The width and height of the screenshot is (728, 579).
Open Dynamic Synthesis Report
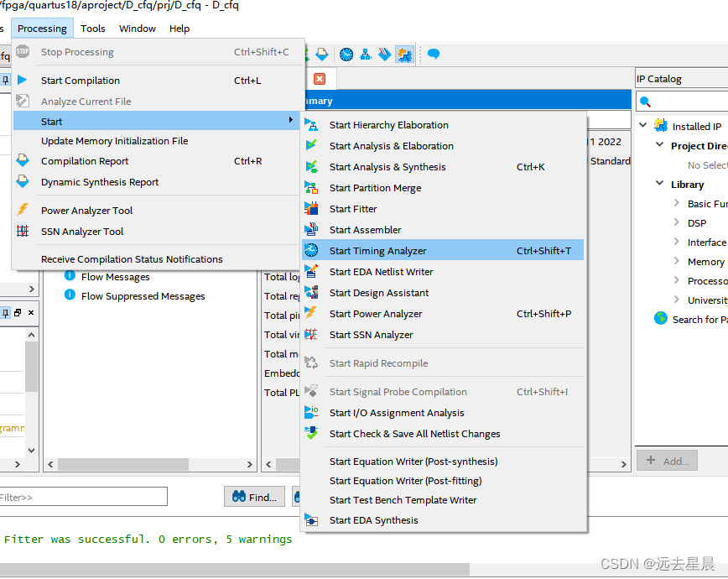158,182
